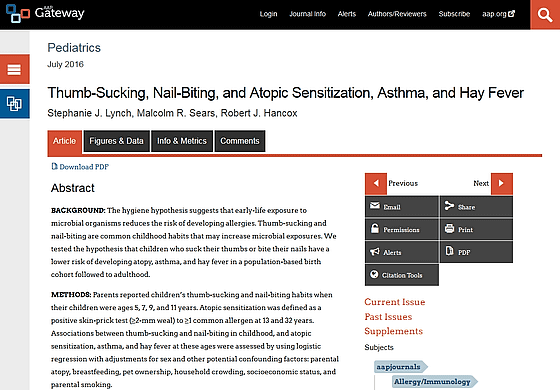Open the Supplements link

tap(394, 331)
